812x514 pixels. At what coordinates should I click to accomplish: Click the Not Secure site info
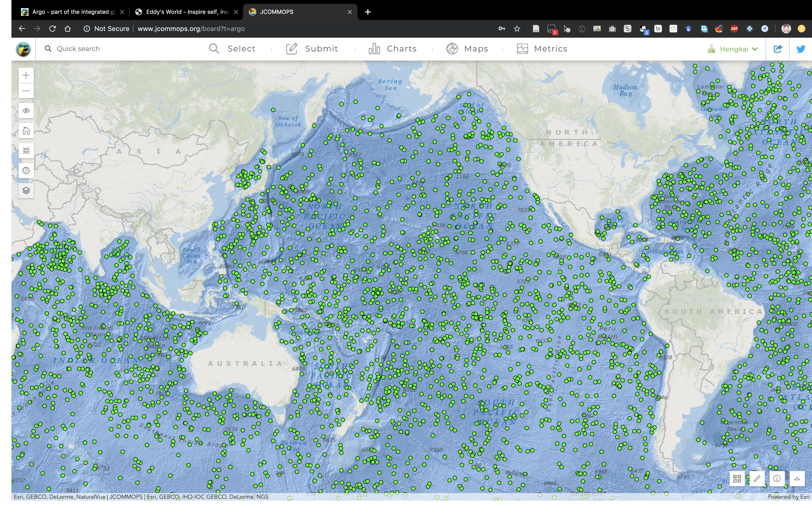pos(106,29)
